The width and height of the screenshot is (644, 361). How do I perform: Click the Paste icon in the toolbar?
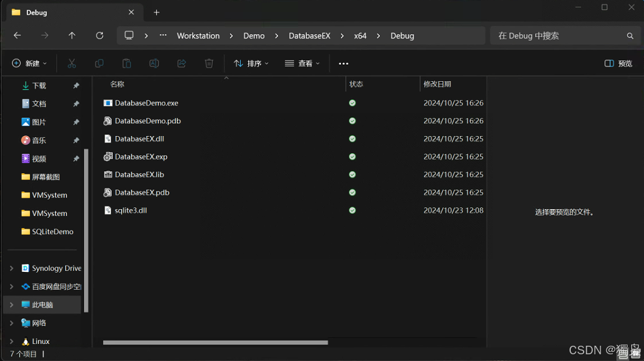click(x=126, y=63)
